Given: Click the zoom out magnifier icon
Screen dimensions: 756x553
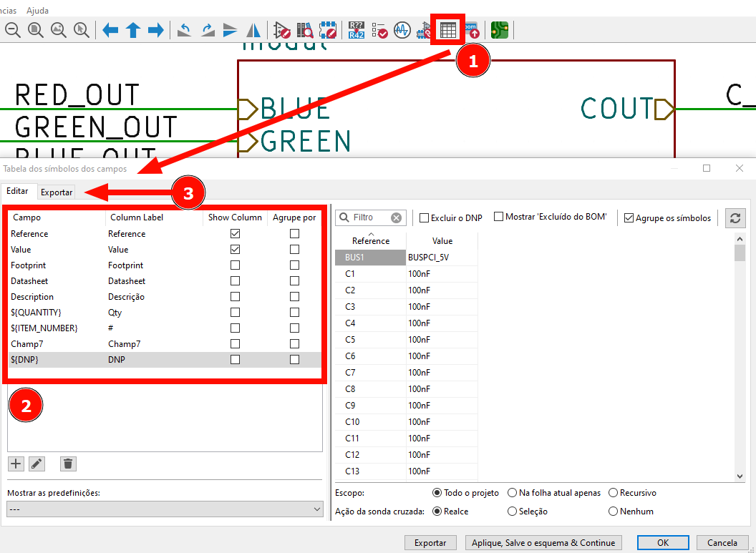Looking at the screenshot, I should [12, 30].
